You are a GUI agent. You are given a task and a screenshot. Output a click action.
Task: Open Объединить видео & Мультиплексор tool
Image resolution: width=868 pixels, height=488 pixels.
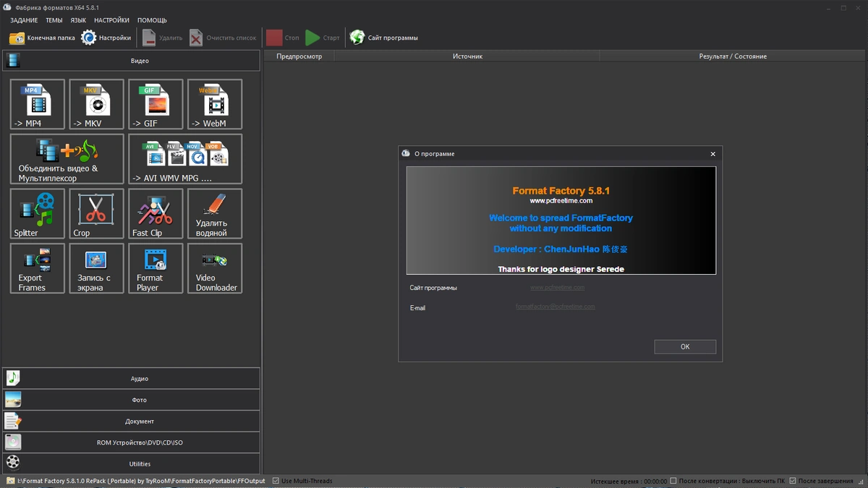pyautogui.click(x=67, y=159)
